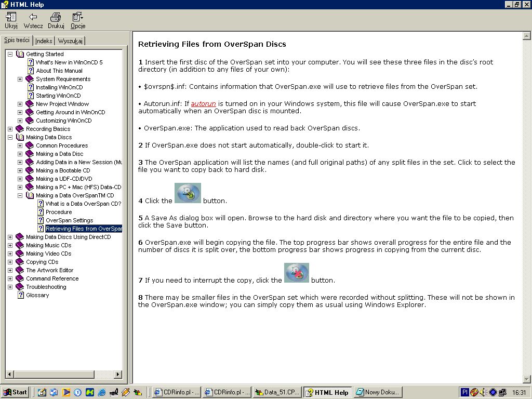532x399 pixels.
Task: Switch to the Indeks tab
Action: click(x=44, y=41)
